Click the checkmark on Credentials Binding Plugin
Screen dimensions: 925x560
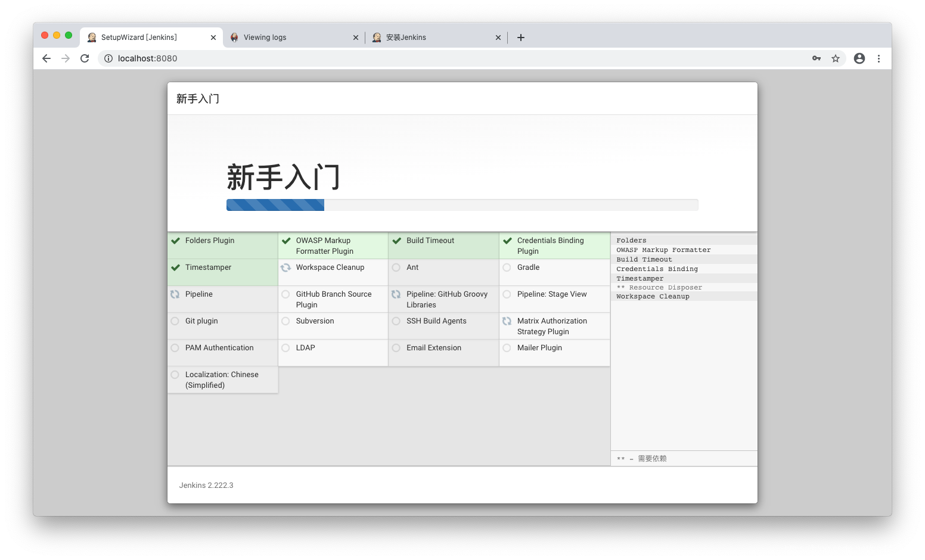507,241
